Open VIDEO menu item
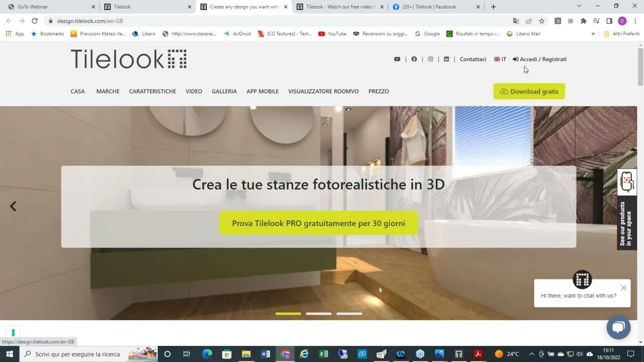Image resolution: width=644 pixels, height=362 pixels. click(x=194, y=92)
